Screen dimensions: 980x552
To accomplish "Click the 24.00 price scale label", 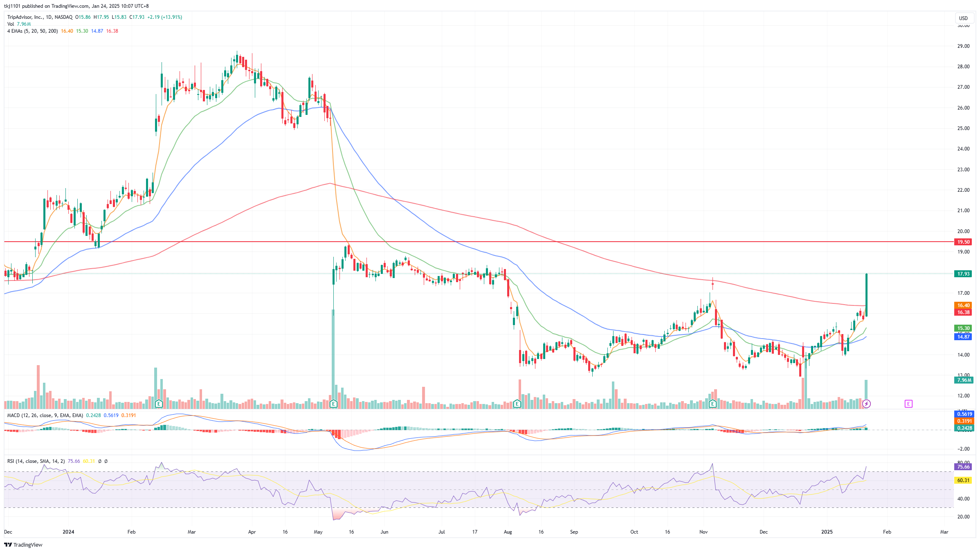I will (963, 149).
